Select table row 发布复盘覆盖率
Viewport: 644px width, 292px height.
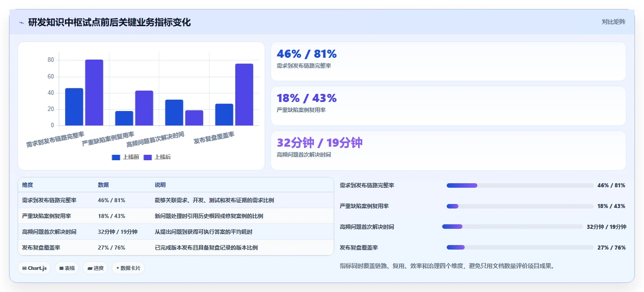tap(176, 248)
